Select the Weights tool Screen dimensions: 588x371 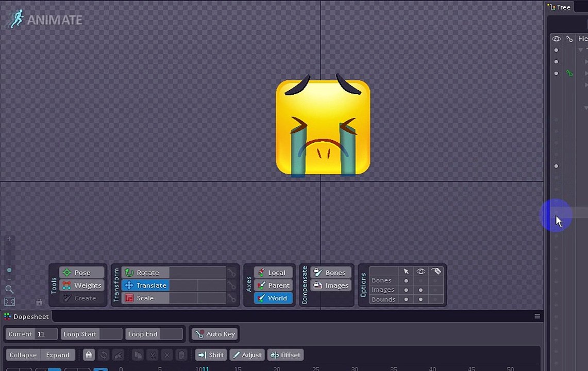[x=82, y=285]
